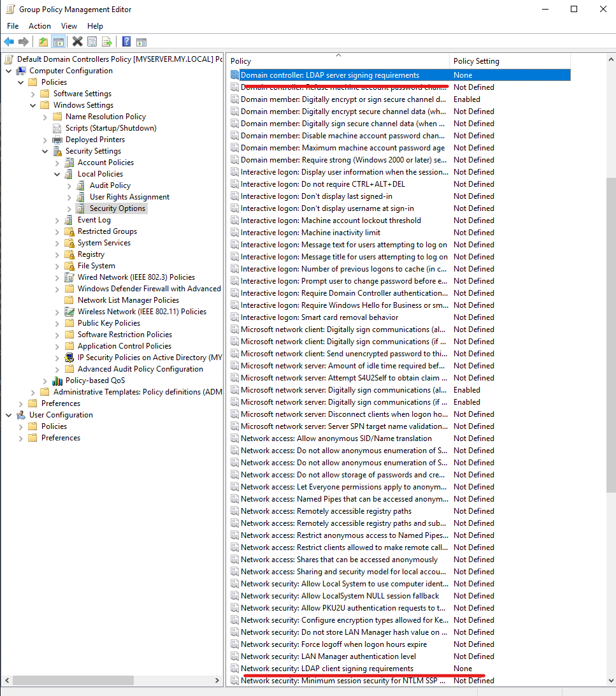Open the Action menu

(39, 26)
